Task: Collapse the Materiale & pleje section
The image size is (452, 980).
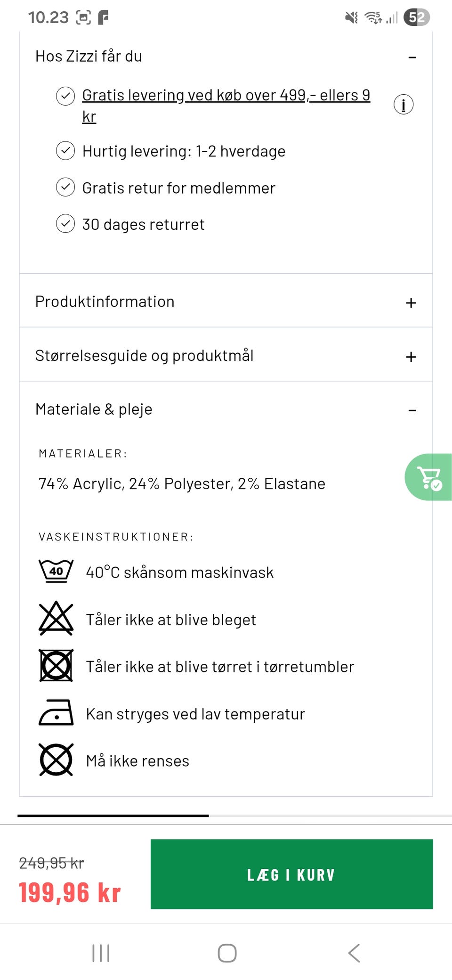Action: 412,410
